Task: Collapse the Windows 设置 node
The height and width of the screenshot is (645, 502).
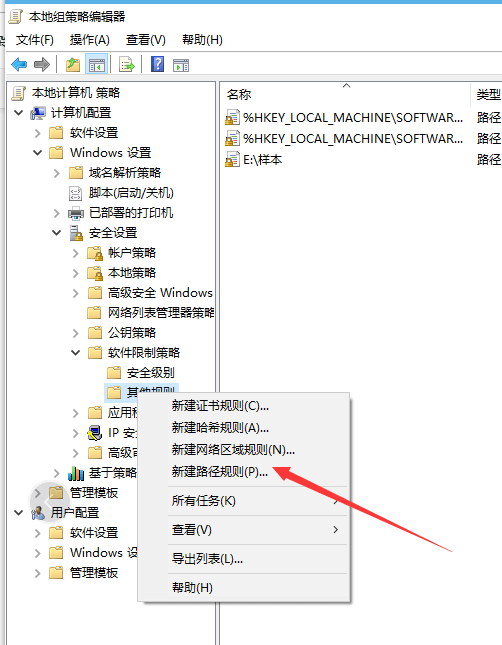Action: tap(37, 153)
